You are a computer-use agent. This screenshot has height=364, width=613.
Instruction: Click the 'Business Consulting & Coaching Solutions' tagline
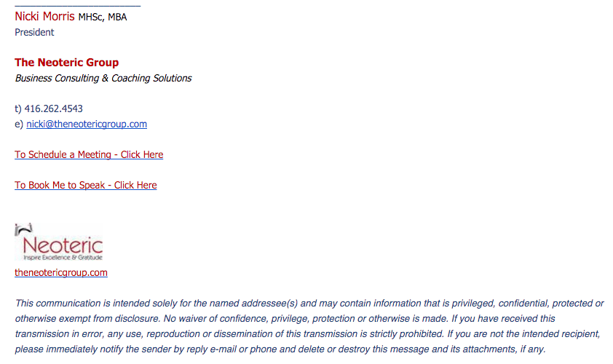click(103, 78)
